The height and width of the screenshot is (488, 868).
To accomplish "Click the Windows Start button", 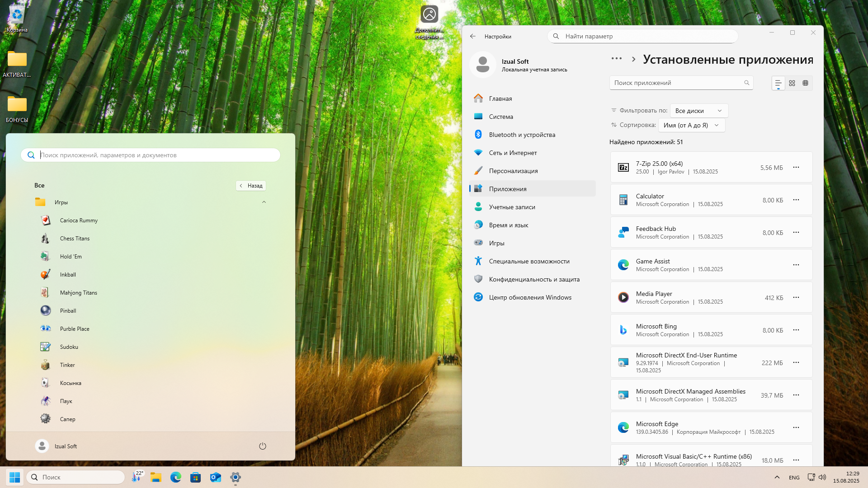I will pyautogui.click(x=14, y=477).
